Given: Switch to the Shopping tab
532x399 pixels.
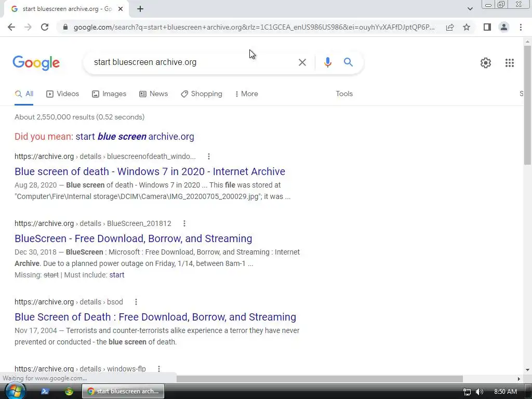Looking at the screenshot, I should [202, 94].
